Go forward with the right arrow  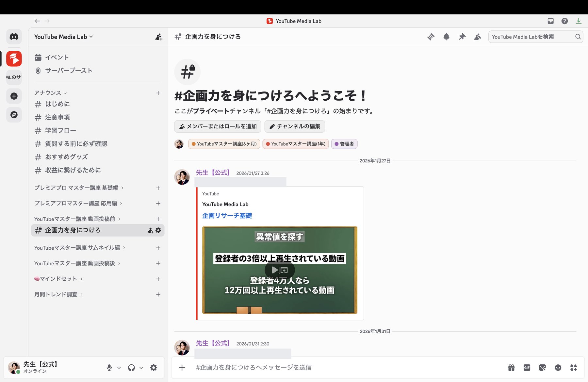point(47,21)
